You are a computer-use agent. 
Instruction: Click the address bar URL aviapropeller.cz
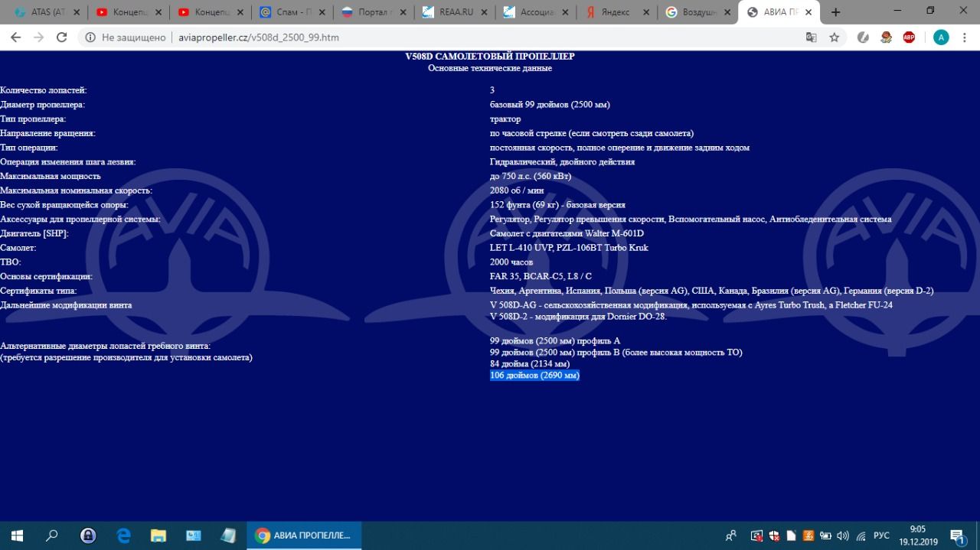point(256,37)
